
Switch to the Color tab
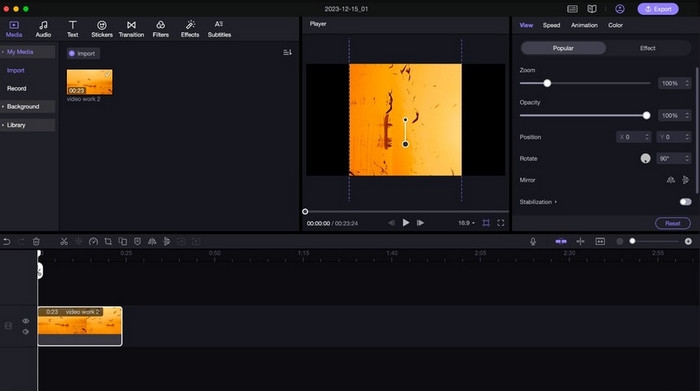coord(615,25)
